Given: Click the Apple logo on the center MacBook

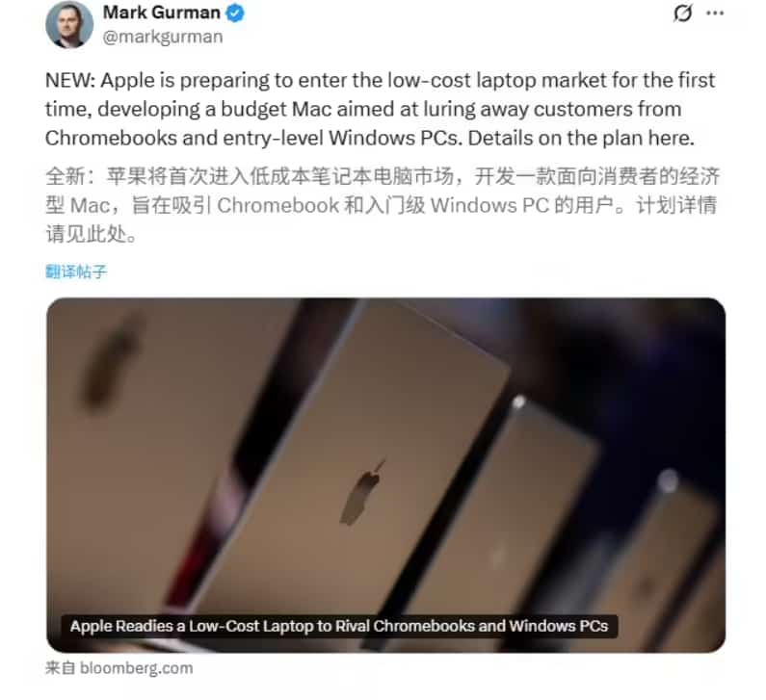Looking at the screenshot, I should pos(362,492).
